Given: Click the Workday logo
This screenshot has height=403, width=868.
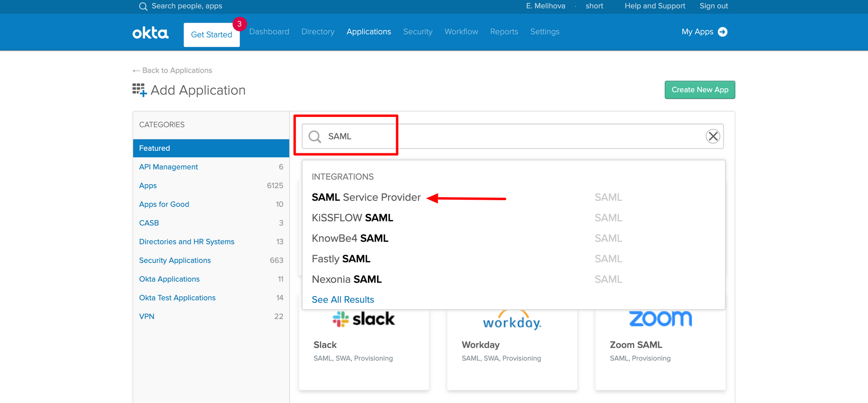Looking at the screenshot, I should 512,320.
